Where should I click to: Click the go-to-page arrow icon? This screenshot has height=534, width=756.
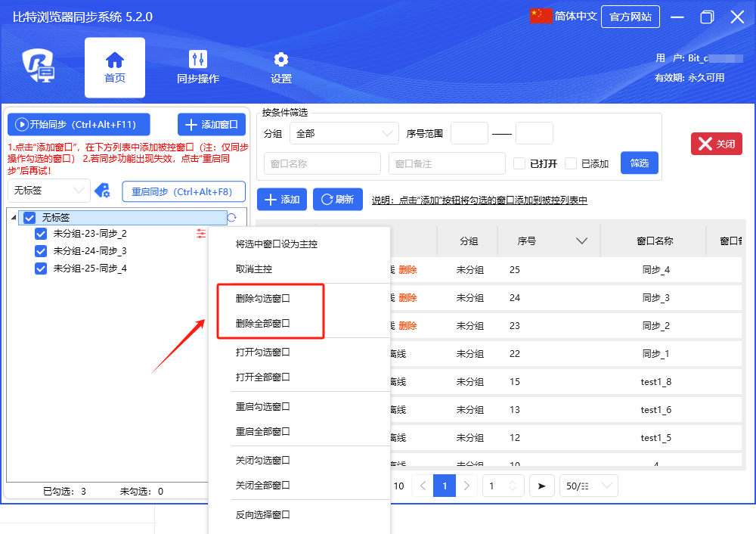pyautogui.click(x=541, y=486)
